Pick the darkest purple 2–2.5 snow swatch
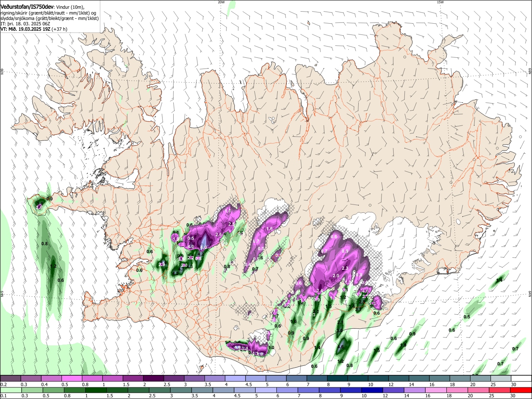This screenshot has width=532, height=399. pyautogui.click(x=153, y=379)
